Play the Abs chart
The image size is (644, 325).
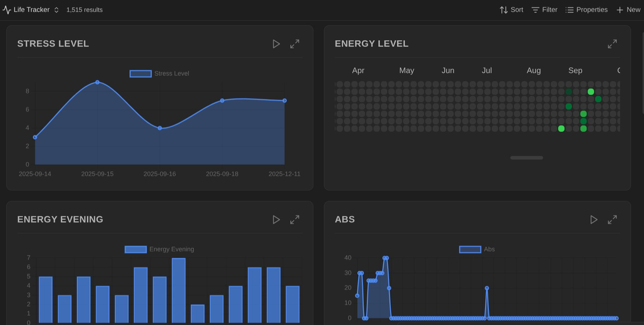[x=594, y=219]
